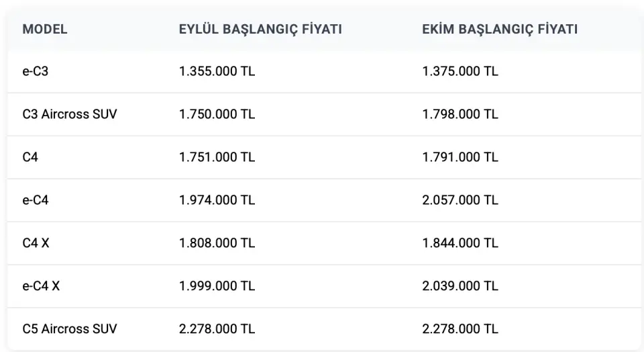Select the C3 Aircross SUV model cell

tap(70, 114)
